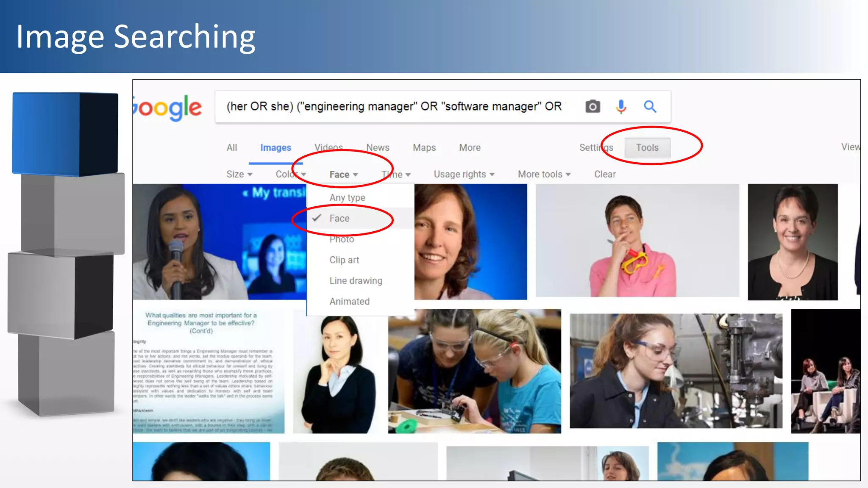Open the Usage rights dropdown
868x488 pixels.
point(464,174)
